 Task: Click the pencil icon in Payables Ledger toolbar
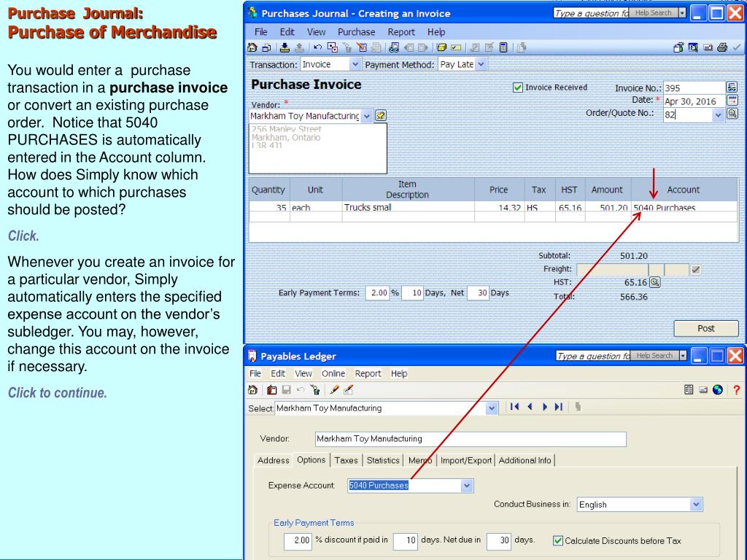click(x=334, y=390)
